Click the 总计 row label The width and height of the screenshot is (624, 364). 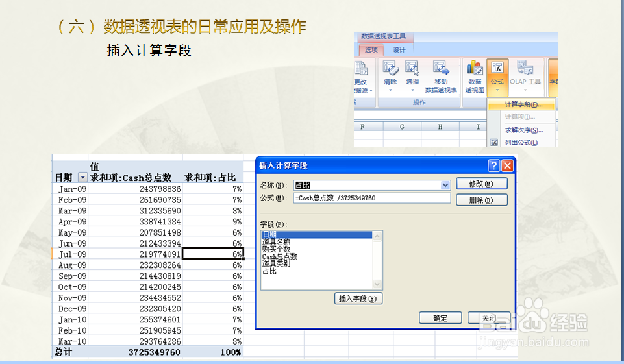tap(64, 352)
